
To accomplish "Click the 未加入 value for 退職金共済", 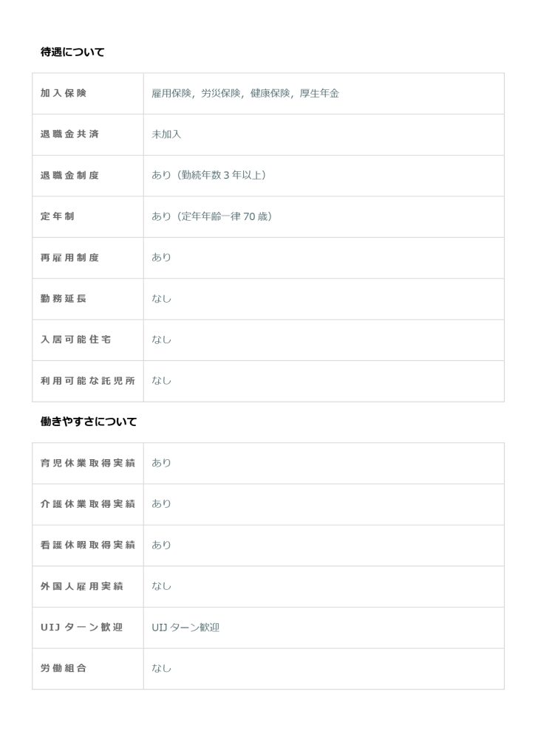I will 166,134.
